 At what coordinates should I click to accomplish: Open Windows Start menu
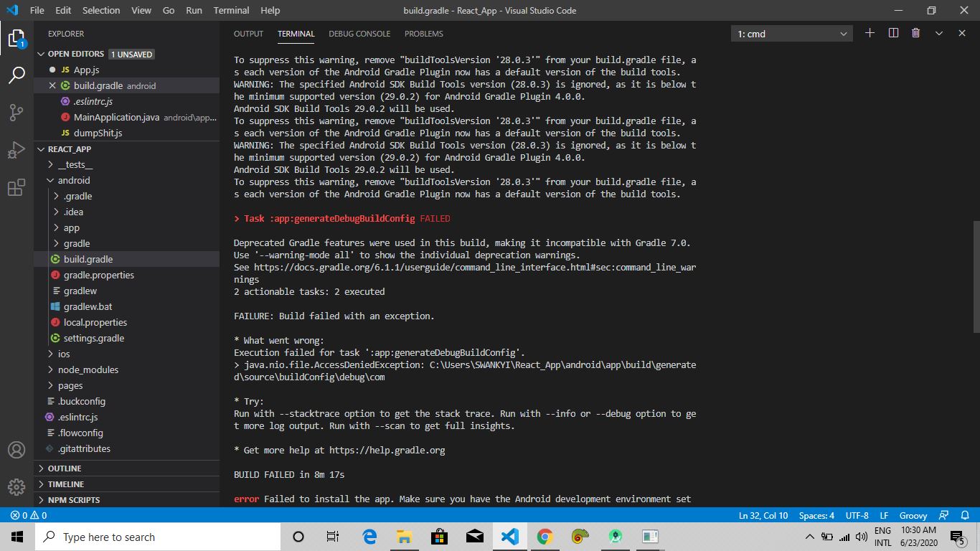pos(17,537)
